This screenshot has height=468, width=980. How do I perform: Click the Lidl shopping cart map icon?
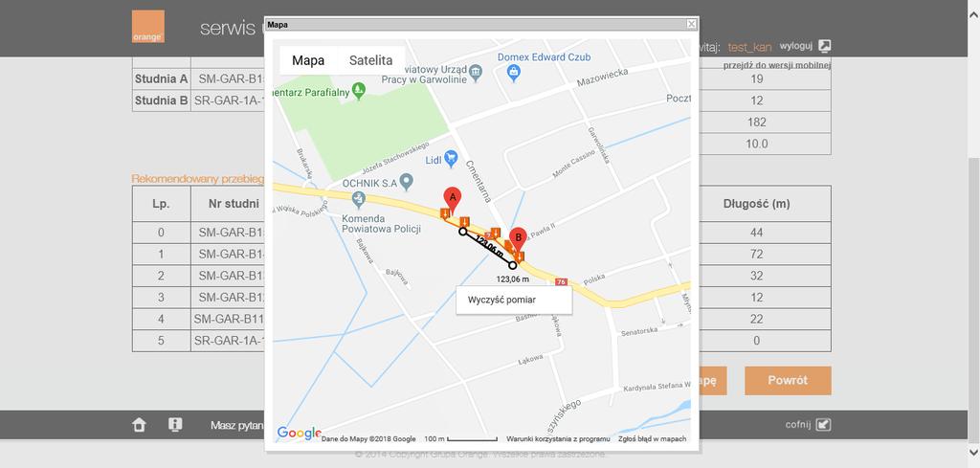click(x=451, y=159)
